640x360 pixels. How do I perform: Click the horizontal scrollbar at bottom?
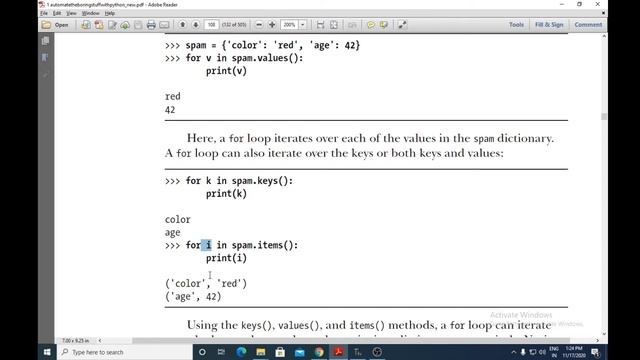[351, 340]
